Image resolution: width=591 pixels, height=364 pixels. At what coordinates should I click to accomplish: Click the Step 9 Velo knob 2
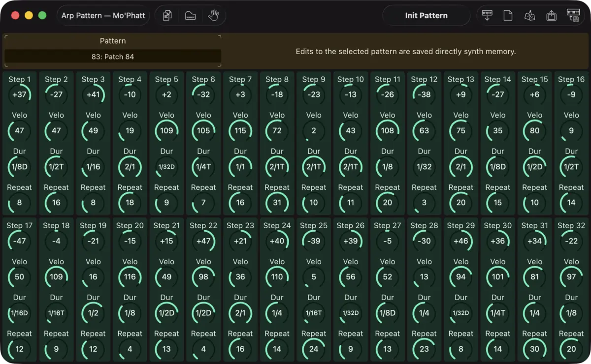314,131
